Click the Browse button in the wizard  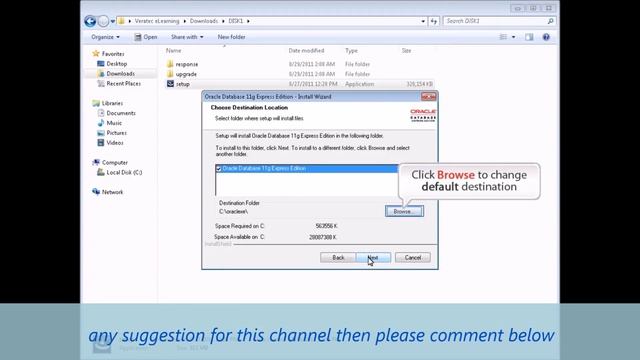[404, 211]
